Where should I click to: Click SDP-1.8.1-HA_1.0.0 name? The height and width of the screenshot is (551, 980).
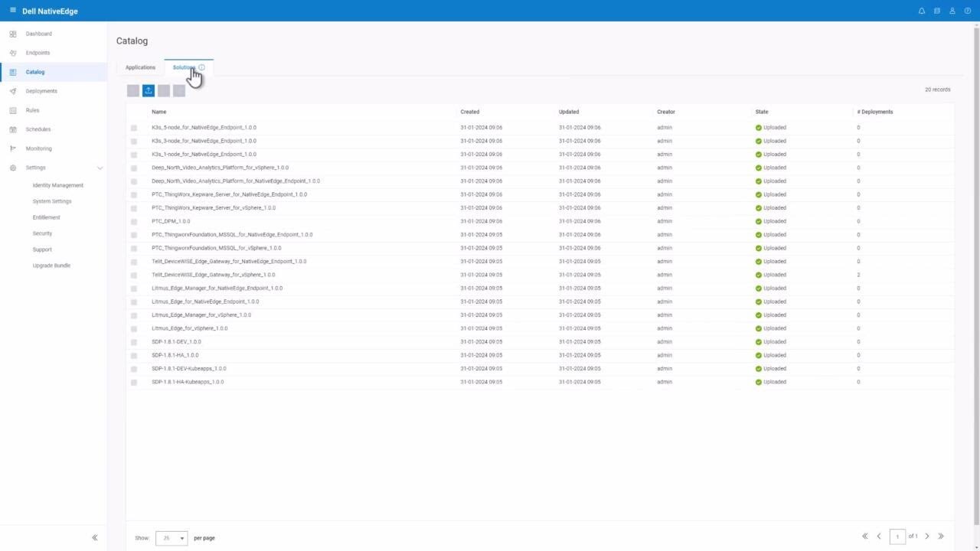(x=175, y=355)
